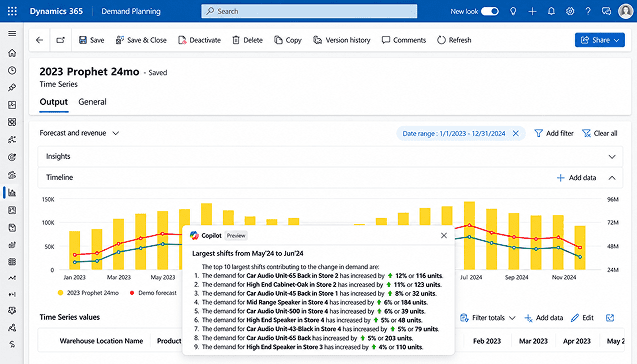This screenshot has width=637, height=364.
Task: Open Recent clock icon in sidebar
Action: point(12,70)
